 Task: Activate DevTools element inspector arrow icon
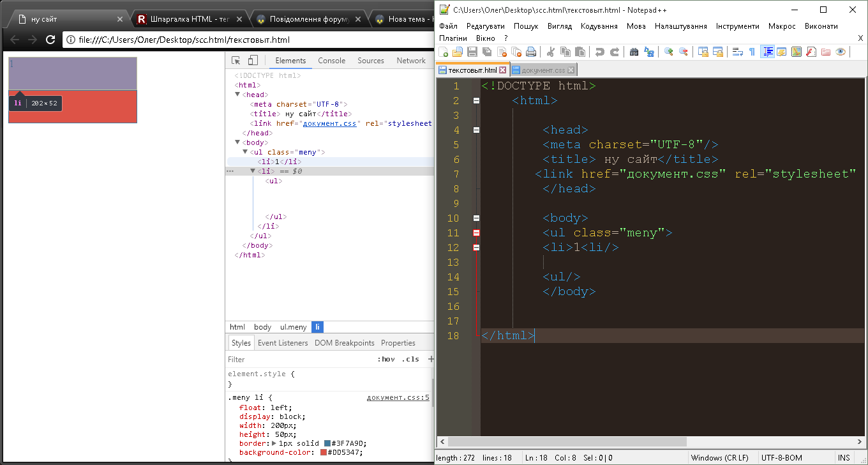[x=236, y=61]
